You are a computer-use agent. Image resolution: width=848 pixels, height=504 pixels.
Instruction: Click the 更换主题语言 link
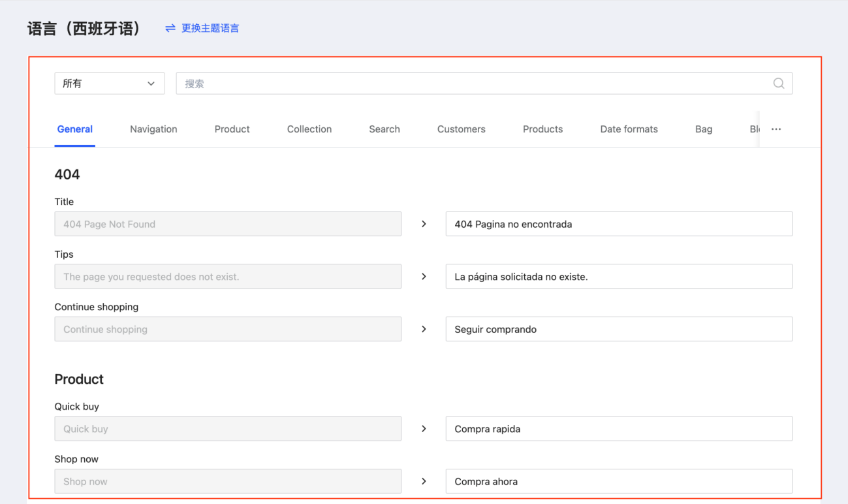210,28
